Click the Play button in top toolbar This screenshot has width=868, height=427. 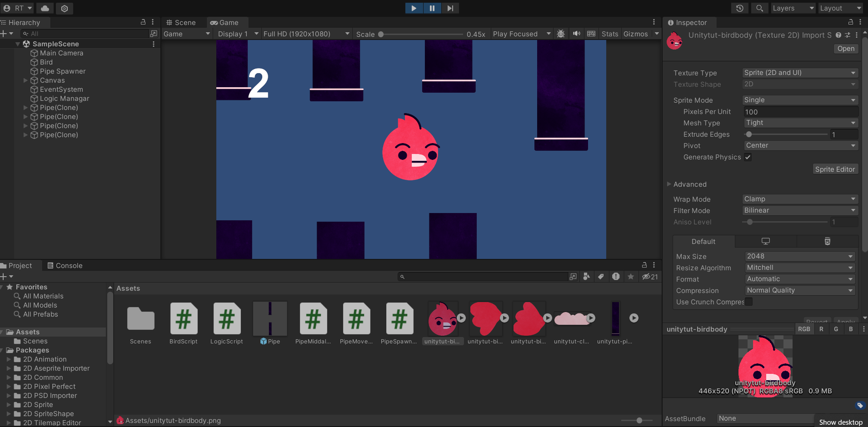pos(414,8)
